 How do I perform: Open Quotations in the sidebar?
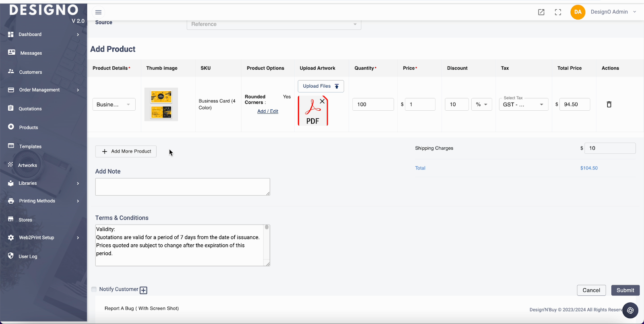[30, 109]
